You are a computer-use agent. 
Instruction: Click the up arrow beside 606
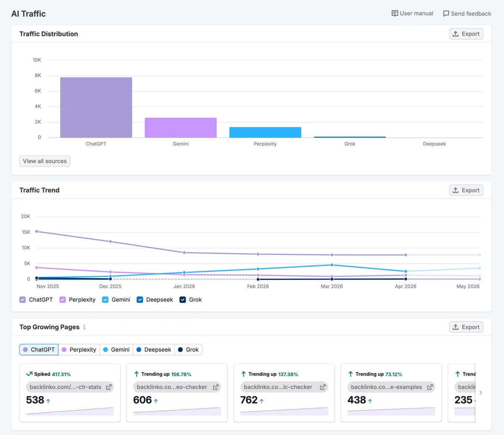[x=156, y=401]
